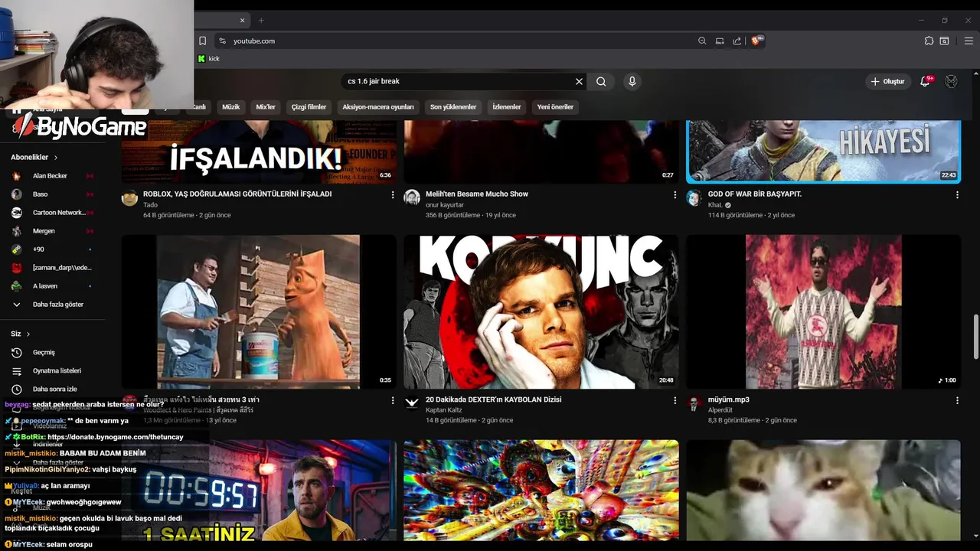Open the kick bookmark in bookmarks bar
This screenshot has height=551, width=980.
(x=208, y=58)
